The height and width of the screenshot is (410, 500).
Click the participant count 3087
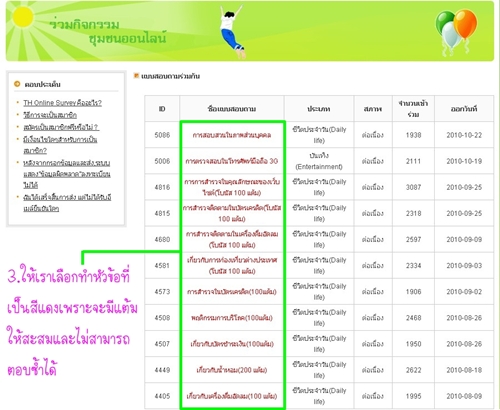tap(413, 187)
